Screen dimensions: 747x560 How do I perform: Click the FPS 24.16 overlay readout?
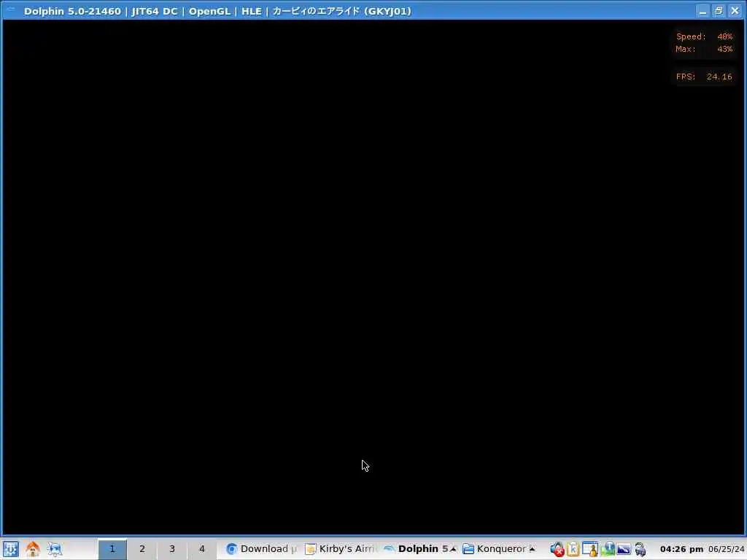(704, 77)
